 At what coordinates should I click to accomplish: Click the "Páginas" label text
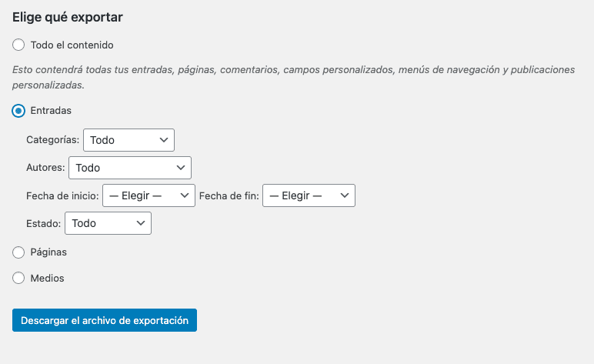tap(48, 252)
